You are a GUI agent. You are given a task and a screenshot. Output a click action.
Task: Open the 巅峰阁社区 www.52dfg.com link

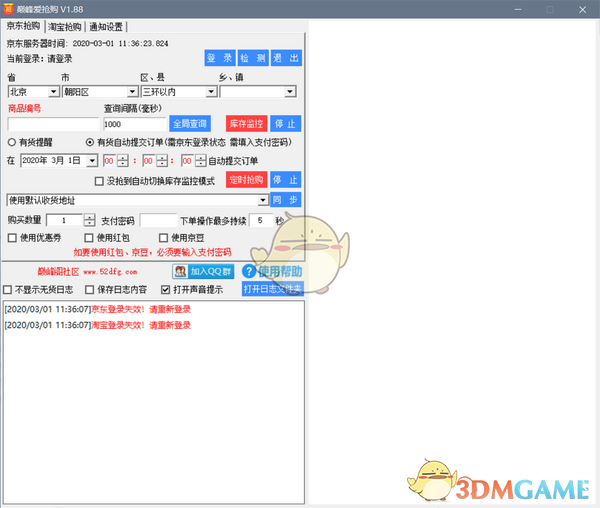[x=87, y=272]
